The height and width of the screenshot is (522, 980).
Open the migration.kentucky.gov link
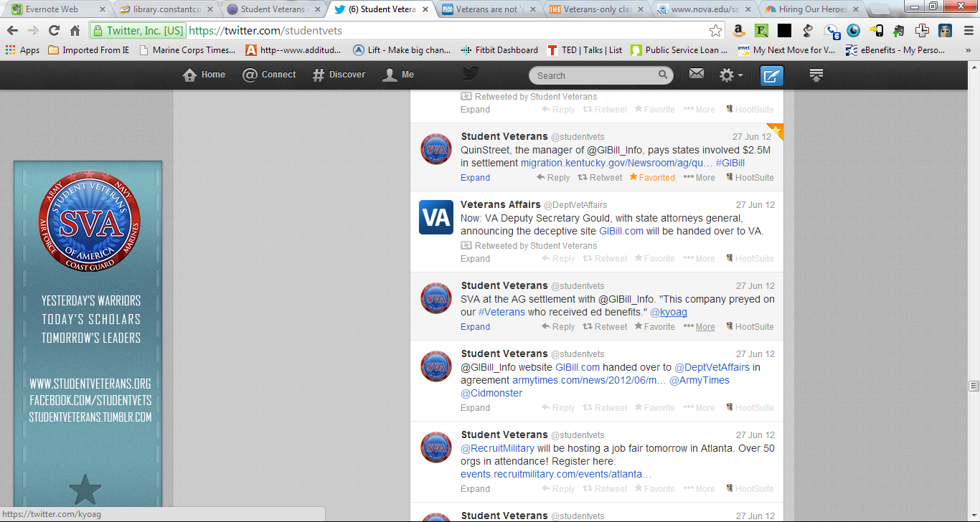click(x=616, y=163)
